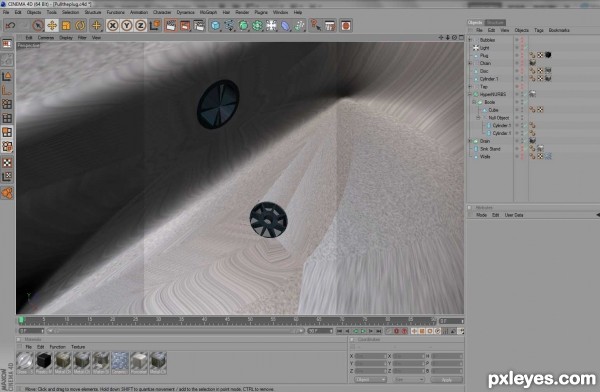Open Render Settings icon

pos(199,26)
